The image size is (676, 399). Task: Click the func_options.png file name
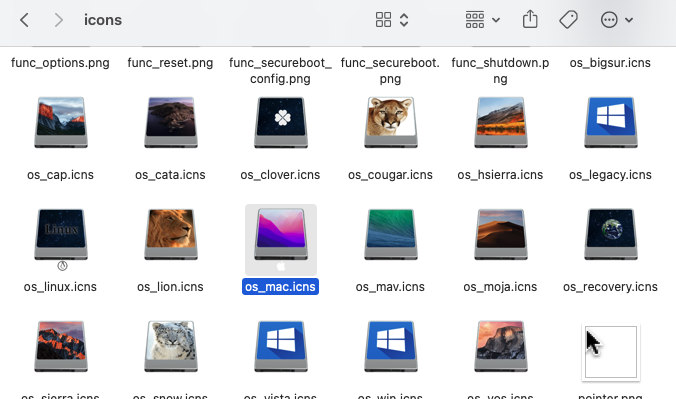click(60, 63)
